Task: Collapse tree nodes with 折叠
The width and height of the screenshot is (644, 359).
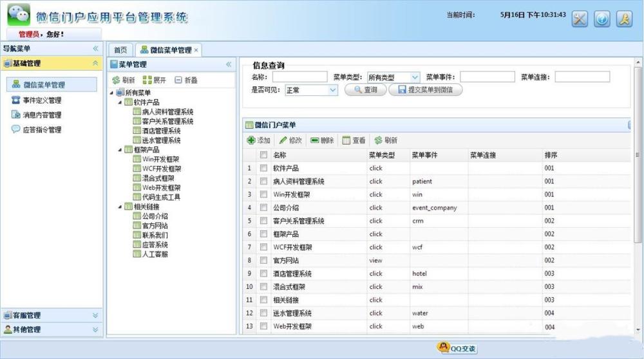Action: click(x=186, y=80)
